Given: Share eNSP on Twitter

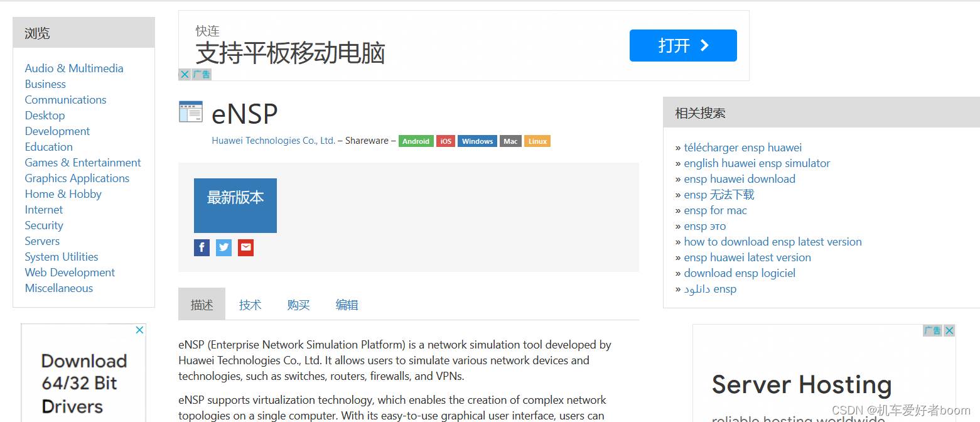Looking at the screenshot, I should click(223, 247).
